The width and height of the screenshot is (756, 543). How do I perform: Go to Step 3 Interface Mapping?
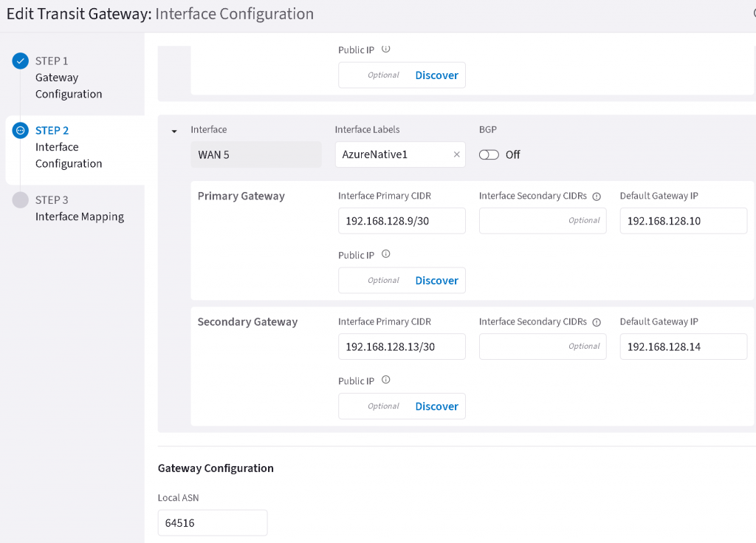click(79, 209)
